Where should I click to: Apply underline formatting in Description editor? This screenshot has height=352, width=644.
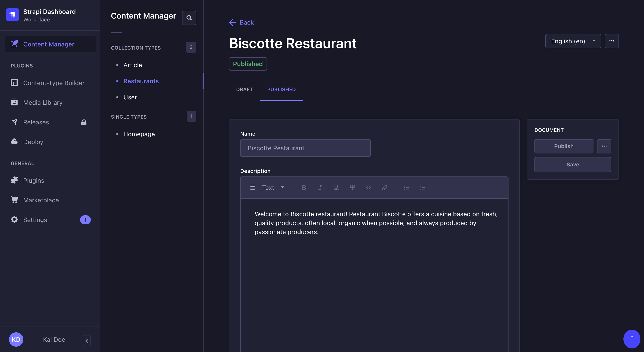(x=336, y=187)
